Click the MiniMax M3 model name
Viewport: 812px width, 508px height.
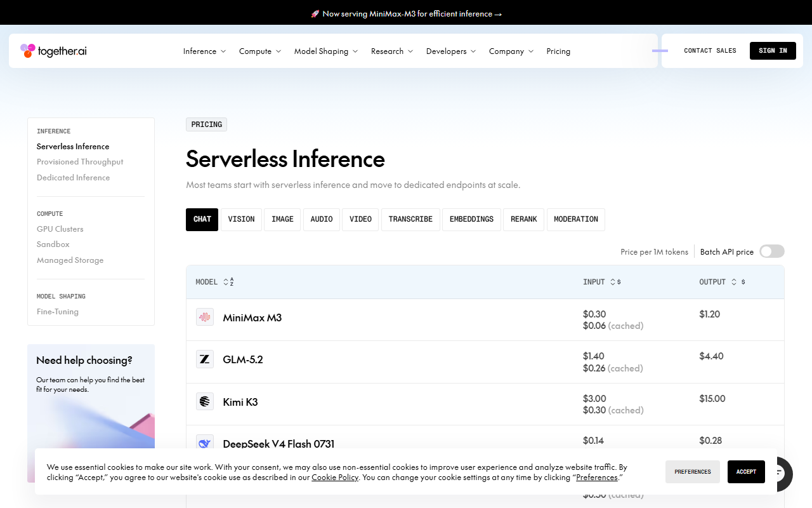tap(252, 317)
